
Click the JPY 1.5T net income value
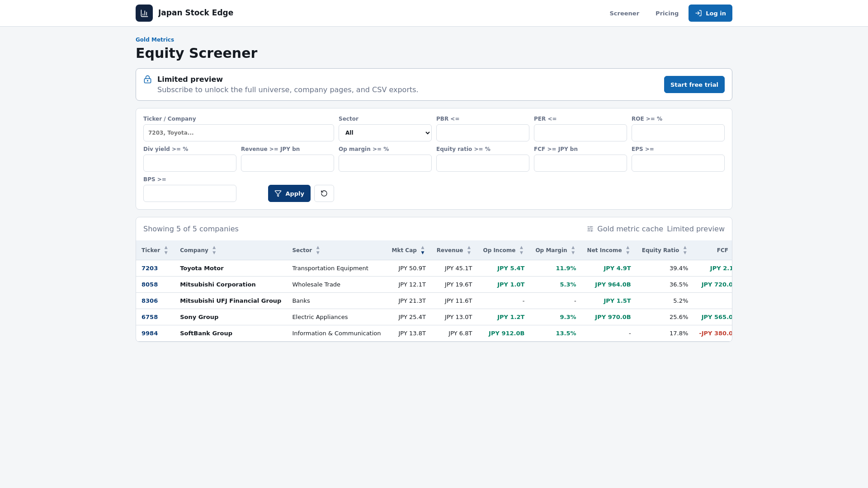click(x=617, y=301)
